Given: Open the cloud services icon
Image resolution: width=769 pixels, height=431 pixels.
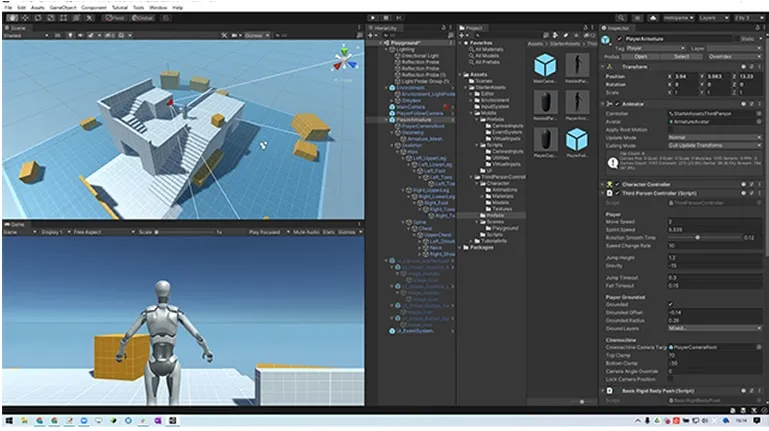Looking at the screenshot, I should coord(653,18).
